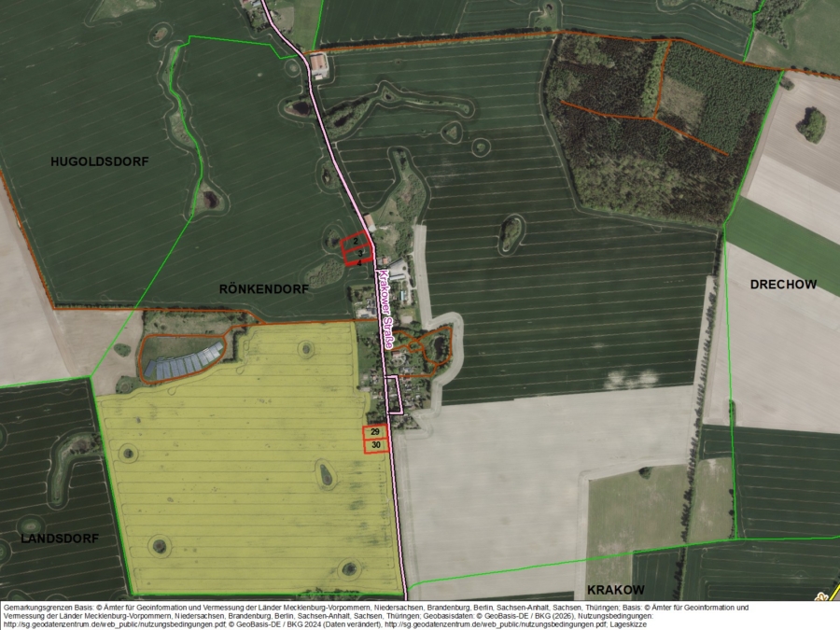Viewport: 840px width, 630px height.
Task: Select the RÖNKENDORF district label
Action: pos(264,289)
